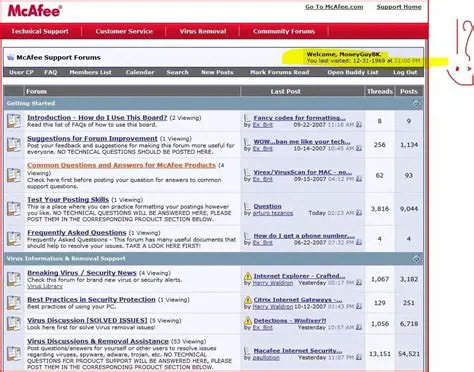Click forum icon beside Test Your Posting Skills
Image resolution: width=474 pixels, height=372 pixels.
[14, 209]
